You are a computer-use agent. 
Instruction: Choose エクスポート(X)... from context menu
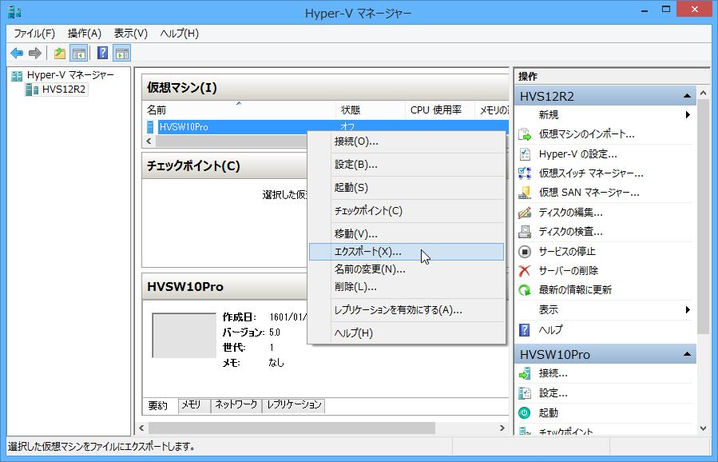click(x=407, y=252)
